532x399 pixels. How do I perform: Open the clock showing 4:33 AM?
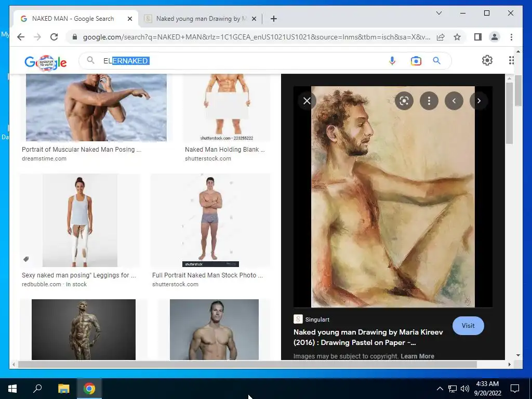(487, 389)
